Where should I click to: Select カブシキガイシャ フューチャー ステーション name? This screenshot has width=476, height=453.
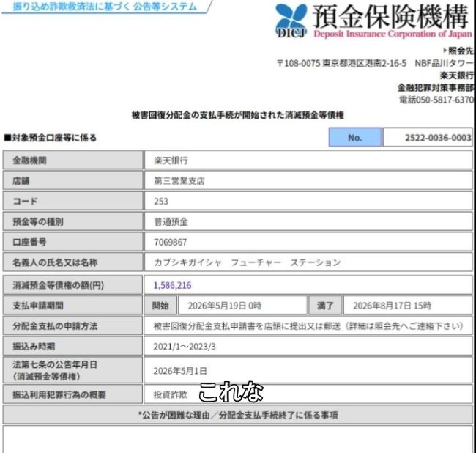pos(248,262)
